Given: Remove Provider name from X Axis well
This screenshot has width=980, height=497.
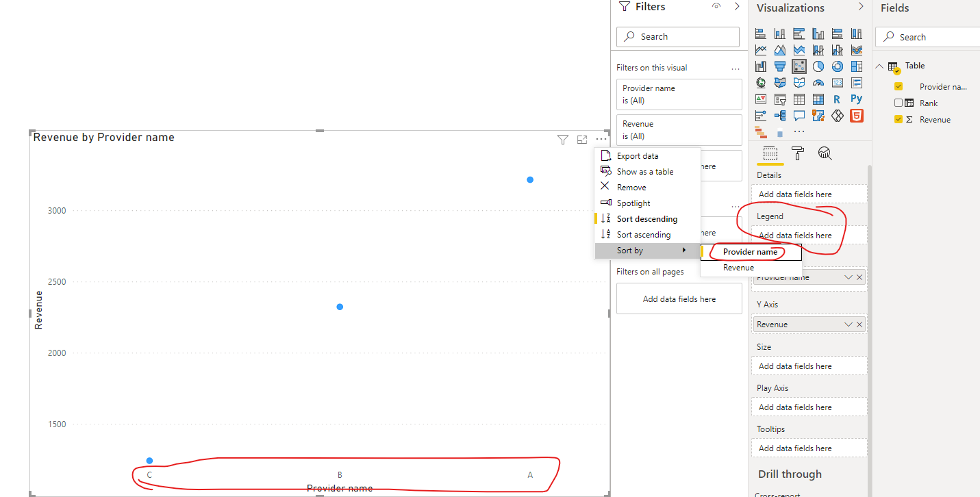Looking at the screenshot, I should click(859, 277).
